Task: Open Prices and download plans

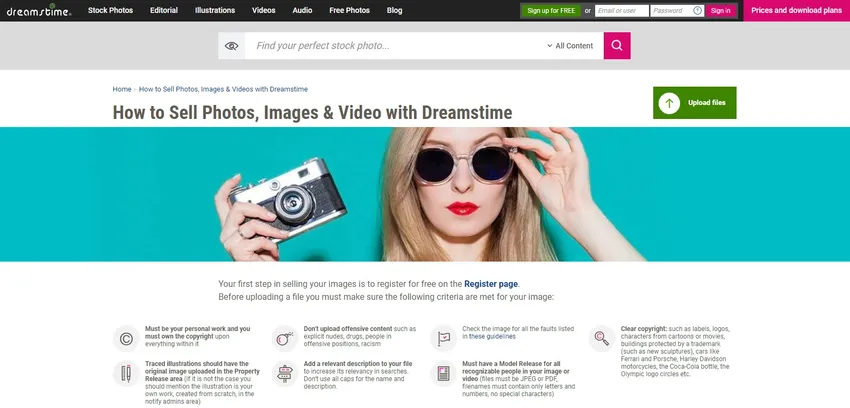Action: click(796, 11)
